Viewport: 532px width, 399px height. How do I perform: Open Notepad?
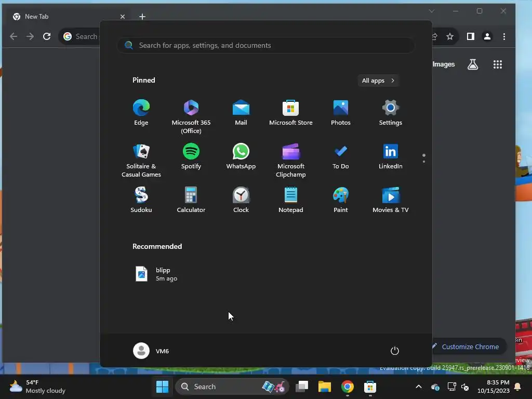pyautogui.click(x=291, y=200)
